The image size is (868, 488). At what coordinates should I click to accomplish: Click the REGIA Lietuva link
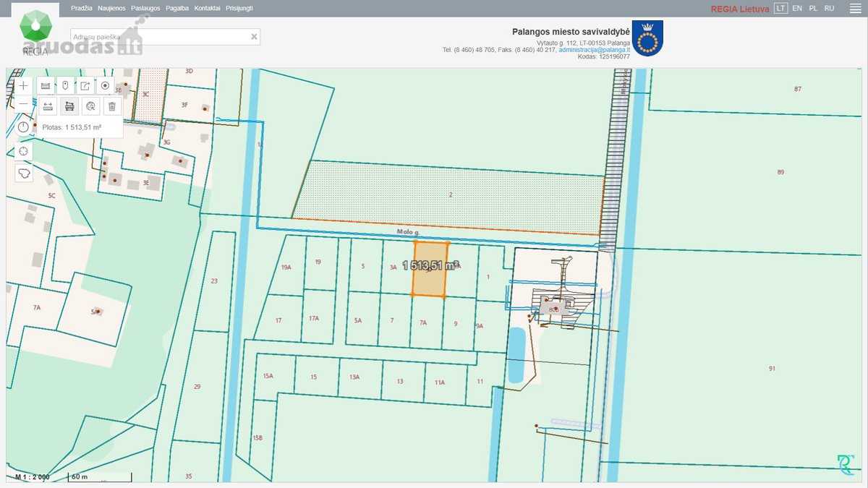pos(740,9)
